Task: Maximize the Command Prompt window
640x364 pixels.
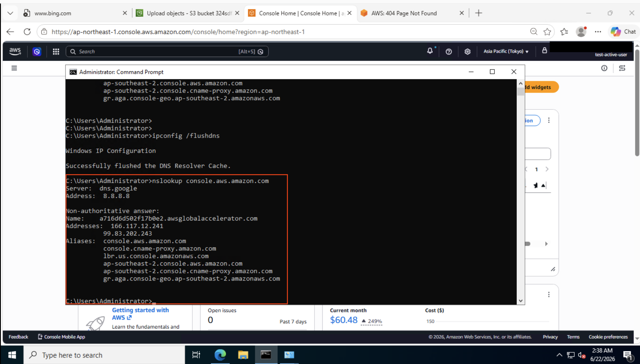Action: pos(492,72)
